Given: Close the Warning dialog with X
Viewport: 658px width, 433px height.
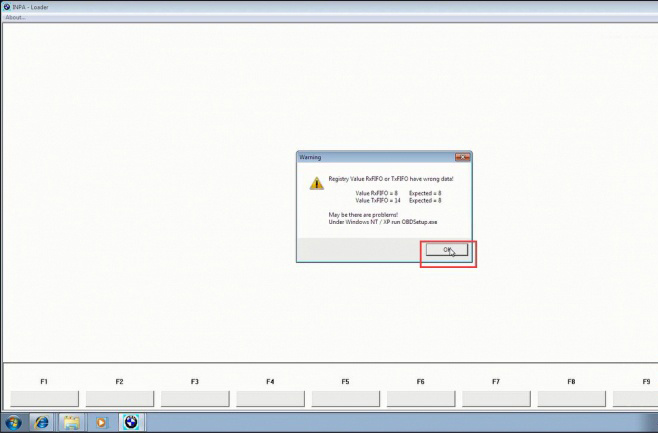Looking at the screenshot, I should 462,157.
